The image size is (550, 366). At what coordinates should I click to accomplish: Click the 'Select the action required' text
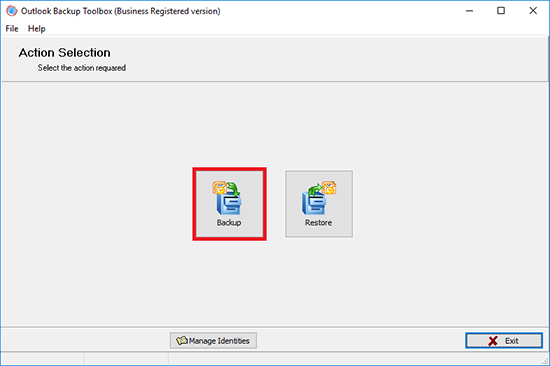pyautogui.click(x=82, y=68)
